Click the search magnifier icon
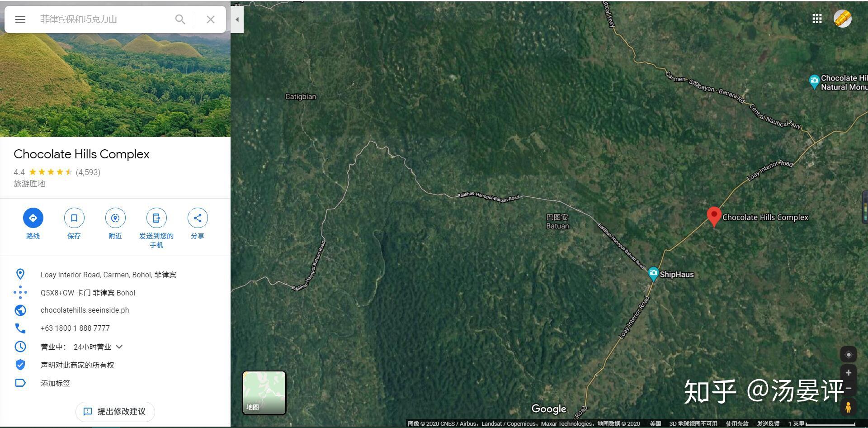 180,19
